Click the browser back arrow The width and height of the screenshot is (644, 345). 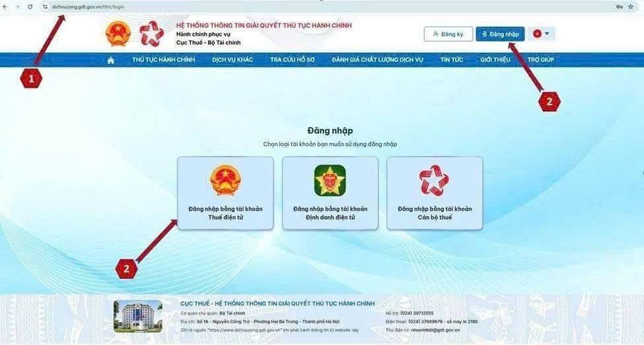pyautogui.click(x=5, y=7)
